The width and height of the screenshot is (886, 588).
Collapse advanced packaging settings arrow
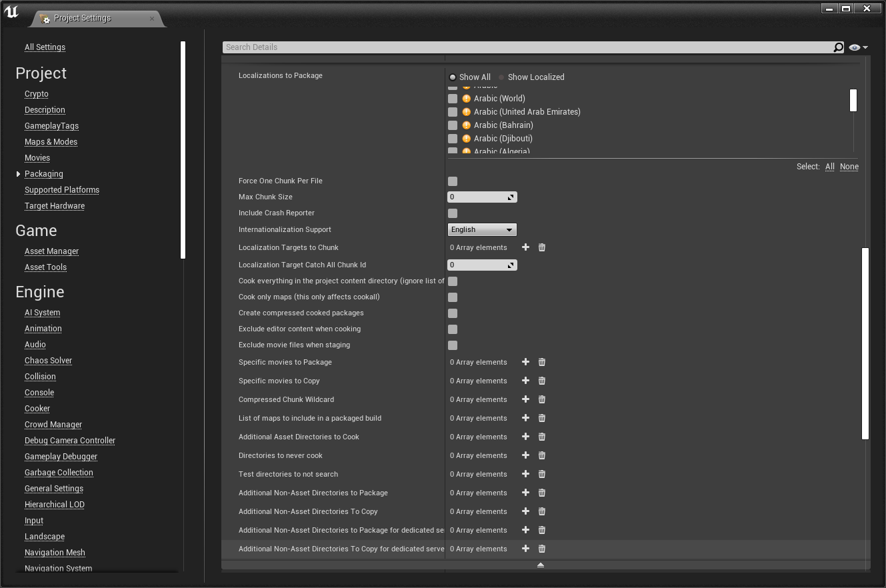click(541, 565)
